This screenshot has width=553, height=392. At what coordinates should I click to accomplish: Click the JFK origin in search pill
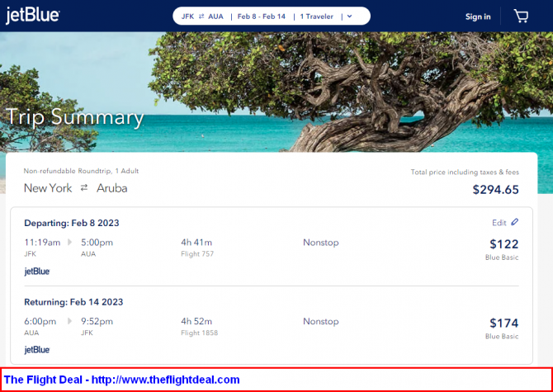pyautogui.click(x=187, y=17)
